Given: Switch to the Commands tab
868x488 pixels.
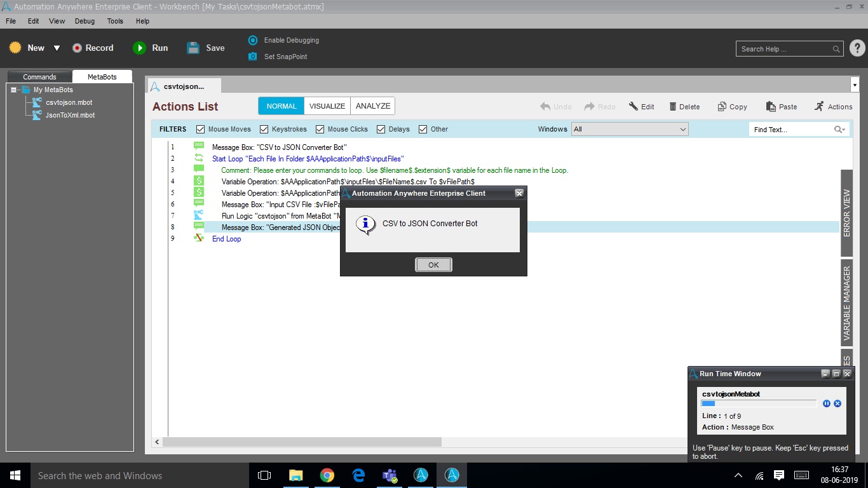Looking at the screenshot, I should (39, 77).
